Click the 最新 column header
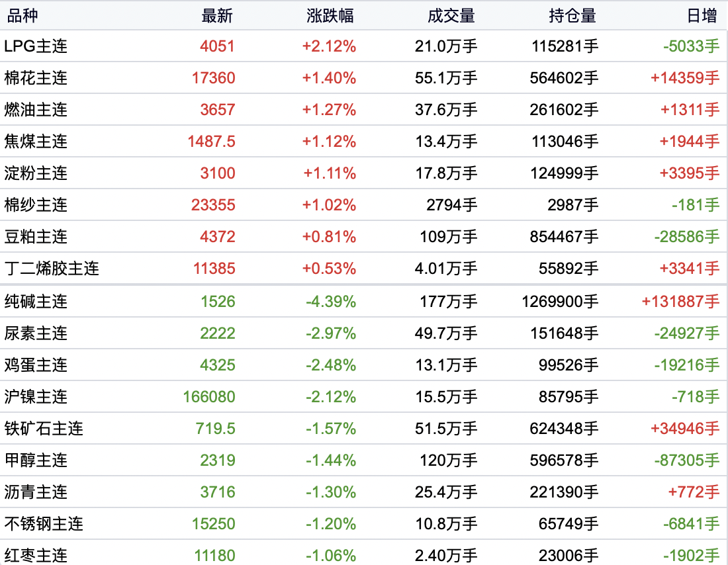Viewport: 728px width, 565px height. (218, 16)
